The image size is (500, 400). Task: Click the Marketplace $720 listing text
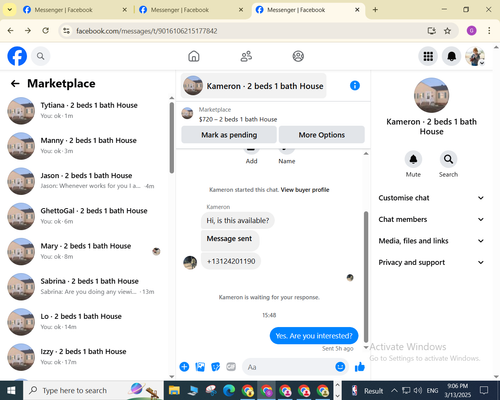pyautogui.click(x=238, y=119)
